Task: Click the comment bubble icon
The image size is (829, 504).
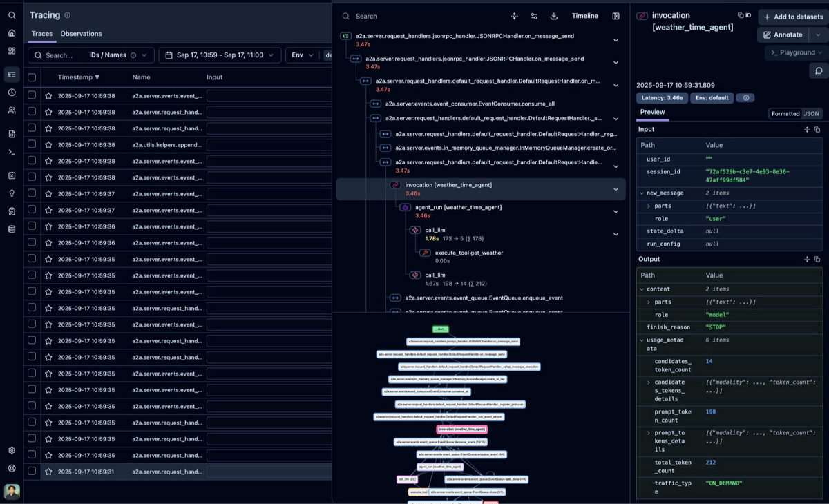Action: (x=819, y=71)
